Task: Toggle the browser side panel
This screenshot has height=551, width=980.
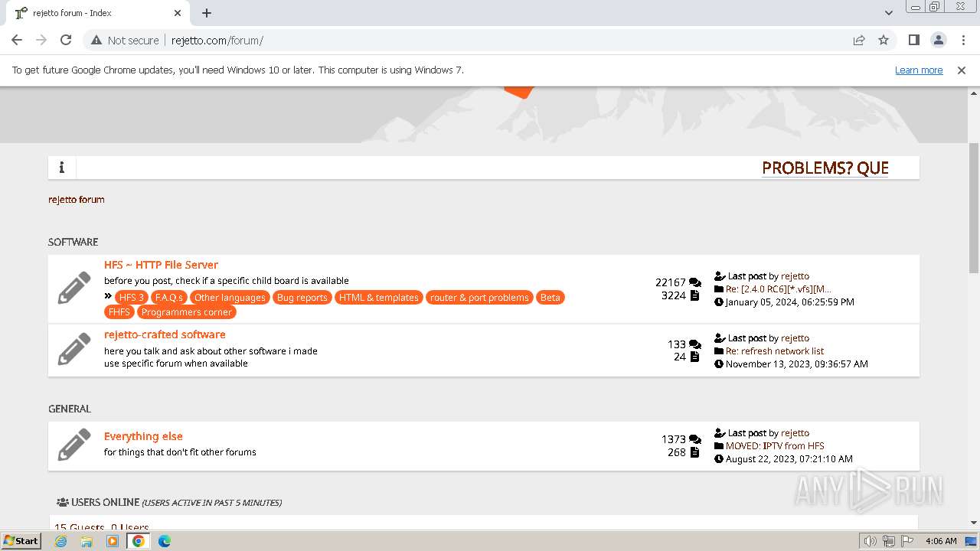Action: pyautogui.click(x=913, y=40)
